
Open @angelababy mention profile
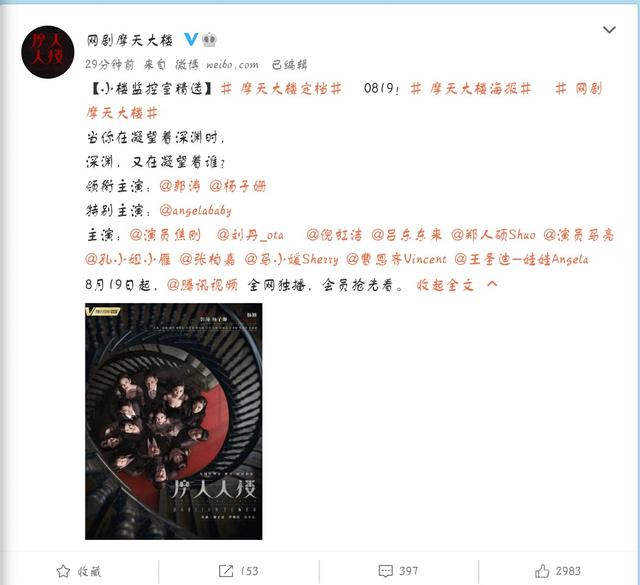tap(196, 211)
